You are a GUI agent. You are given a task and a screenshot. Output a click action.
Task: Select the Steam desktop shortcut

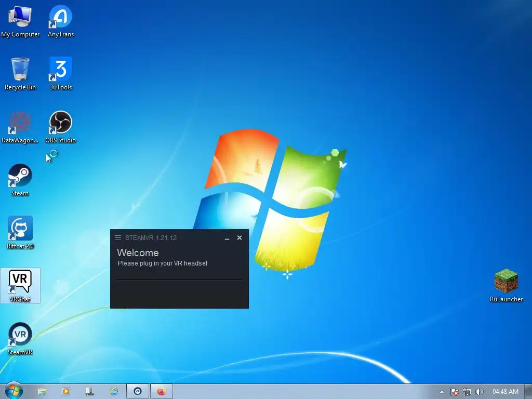pyautogui.click(x=20, y=180)
